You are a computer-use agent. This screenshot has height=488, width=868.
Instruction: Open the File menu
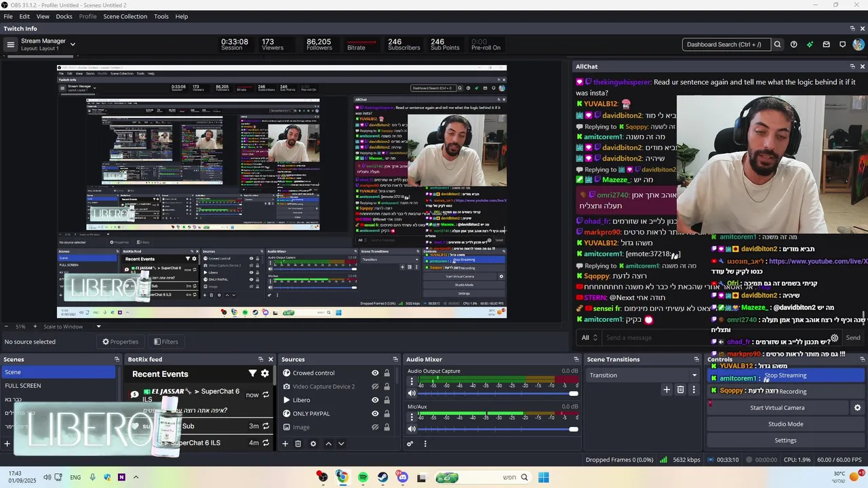pos(8,16)
